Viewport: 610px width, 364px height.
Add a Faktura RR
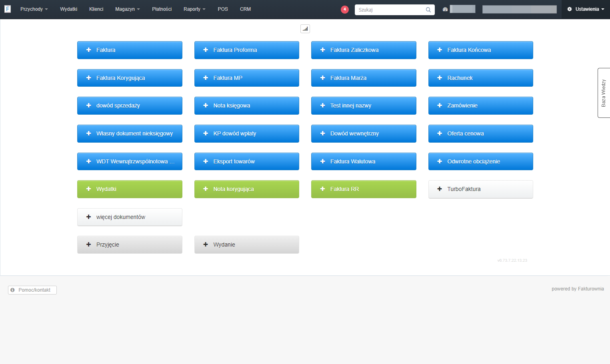[x=364, y=189]
